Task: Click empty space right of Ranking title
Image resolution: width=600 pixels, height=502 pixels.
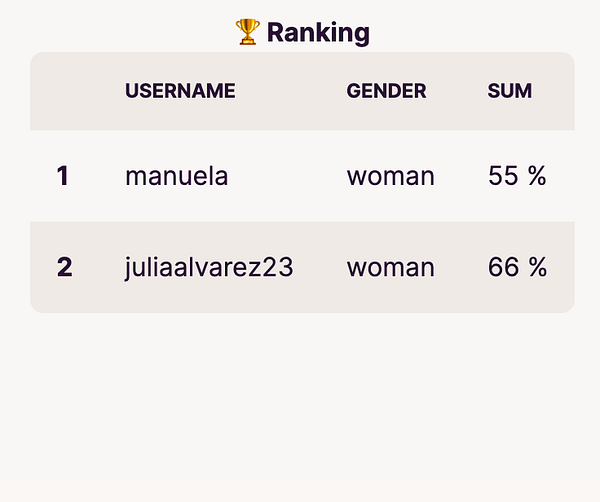Action: pos(470,32)
